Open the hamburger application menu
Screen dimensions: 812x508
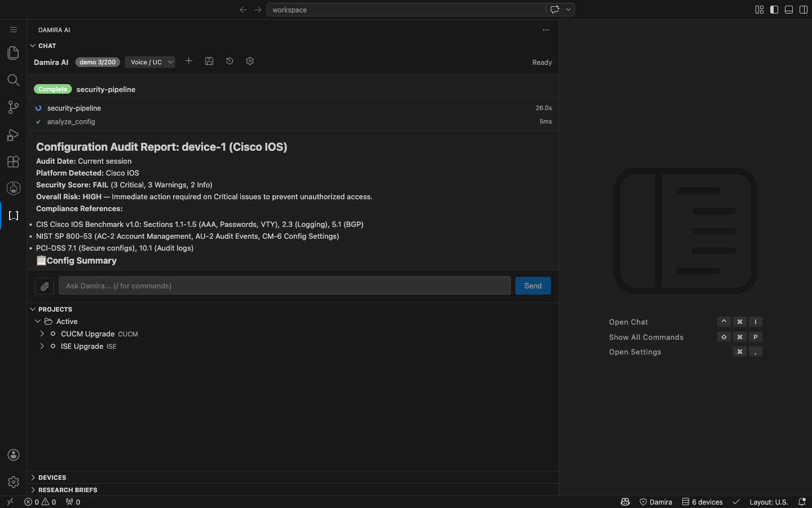(x=14, y=30)
